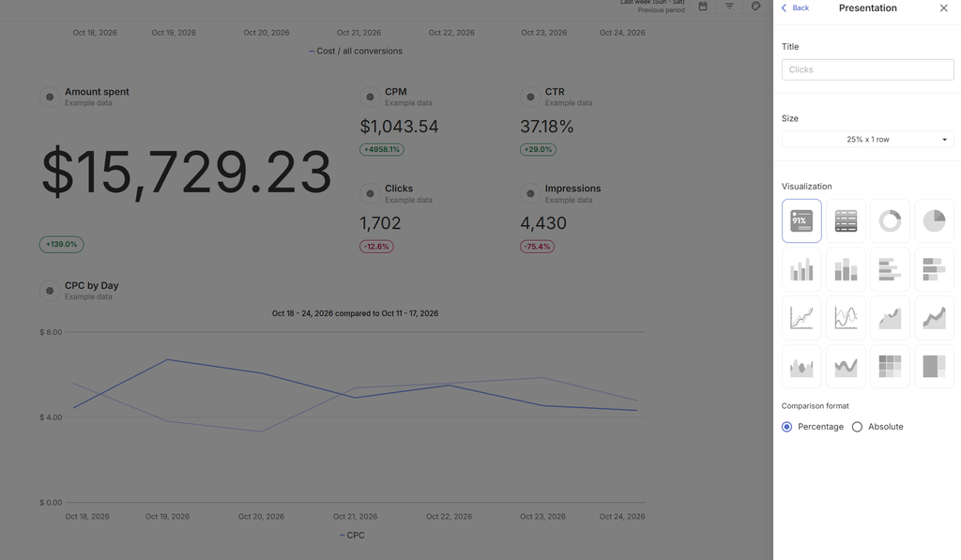This screenshot has height=560, width=961.
Task: Choose the table visualization type
Action: pyautogui.click(x=846, y=220)
